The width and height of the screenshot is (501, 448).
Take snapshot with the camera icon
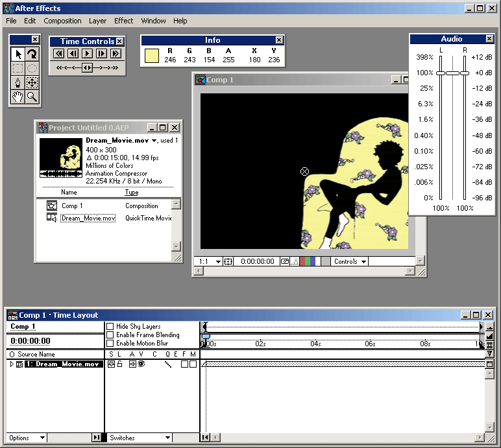tap(286, 262)
